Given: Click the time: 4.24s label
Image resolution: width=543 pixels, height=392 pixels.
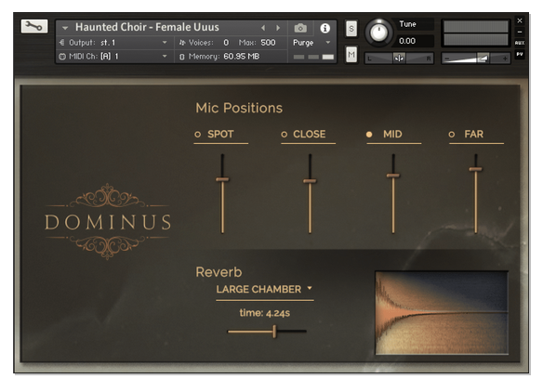Looking at the screenshot, I should click(x=265, y=313).
